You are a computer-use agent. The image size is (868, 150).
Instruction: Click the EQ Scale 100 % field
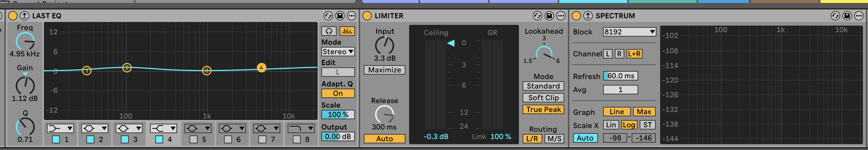pyautogui.click(x=338, y=115)
